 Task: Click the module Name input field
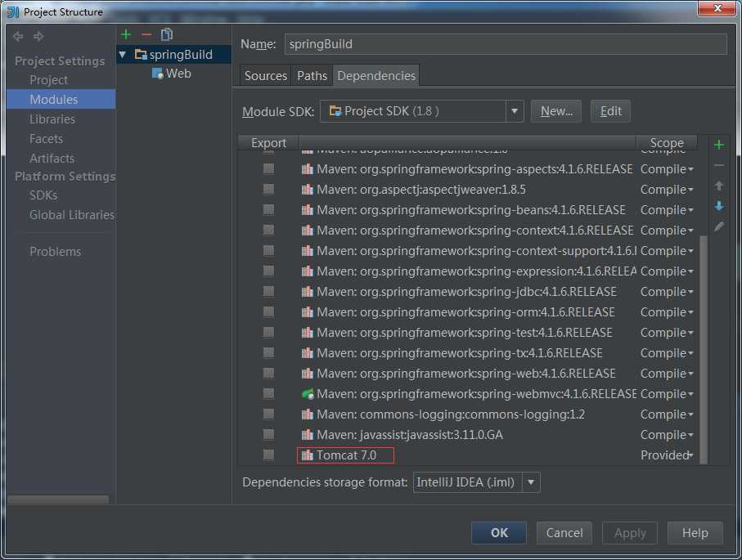(x=506, y=44)
